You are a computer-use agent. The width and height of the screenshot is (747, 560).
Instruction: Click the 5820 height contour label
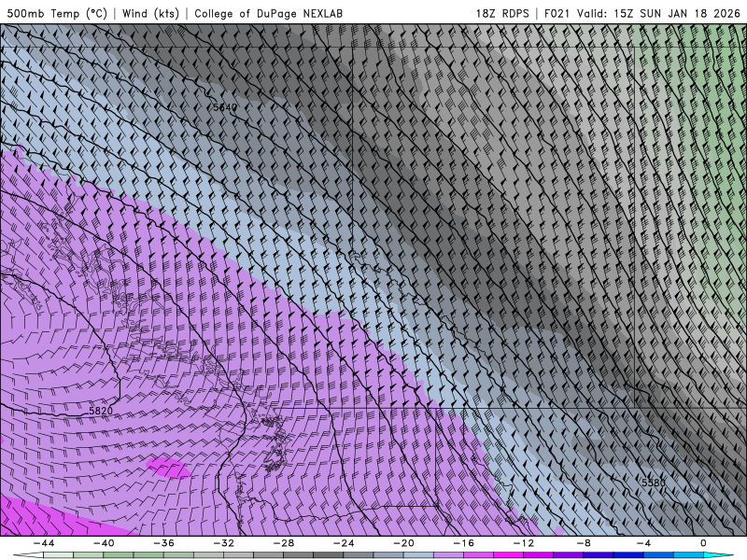(x=101, y=411)
